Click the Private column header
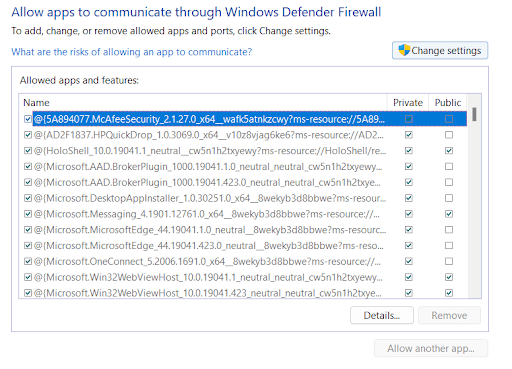The height and width of the screenshot is (369, 512). click(x=408, y=103)
